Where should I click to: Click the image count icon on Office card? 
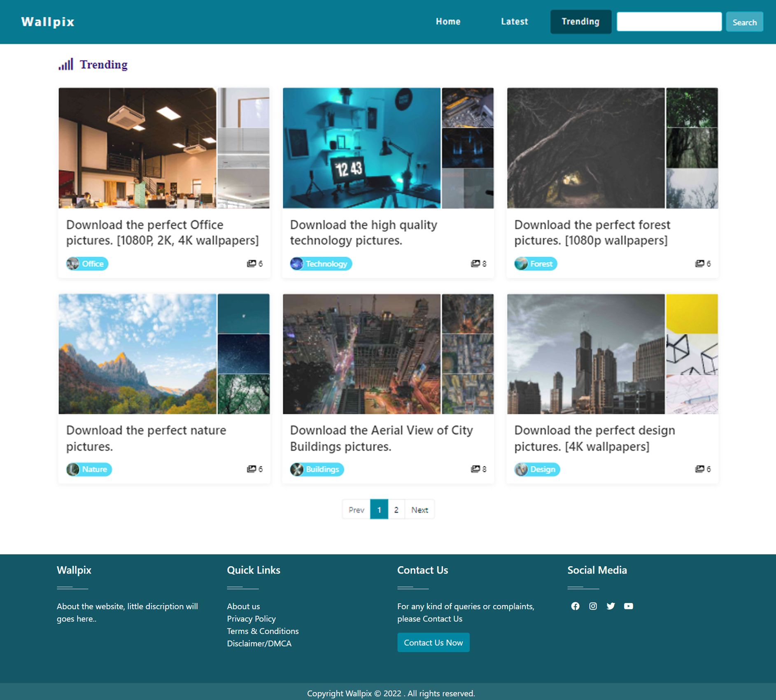251,263
